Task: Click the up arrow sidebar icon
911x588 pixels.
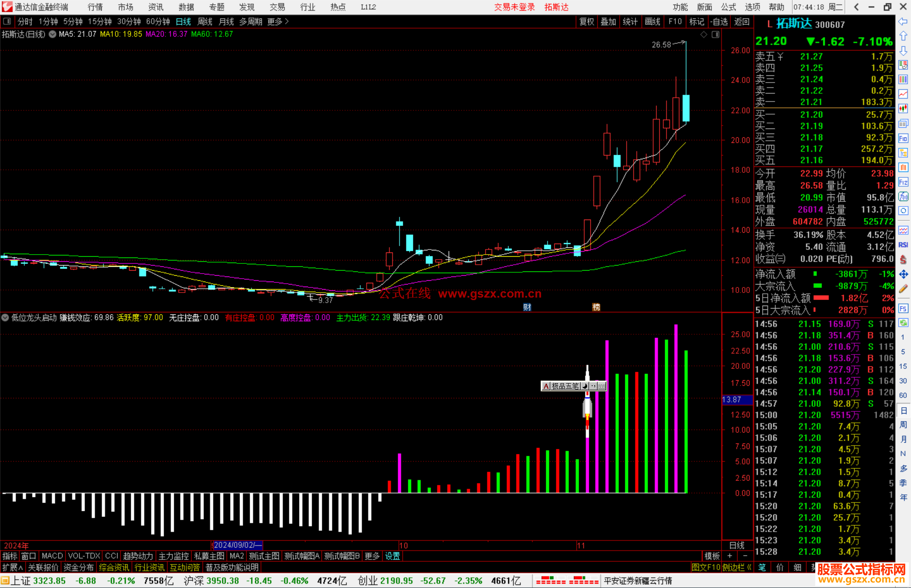Action: click(903, 36)
